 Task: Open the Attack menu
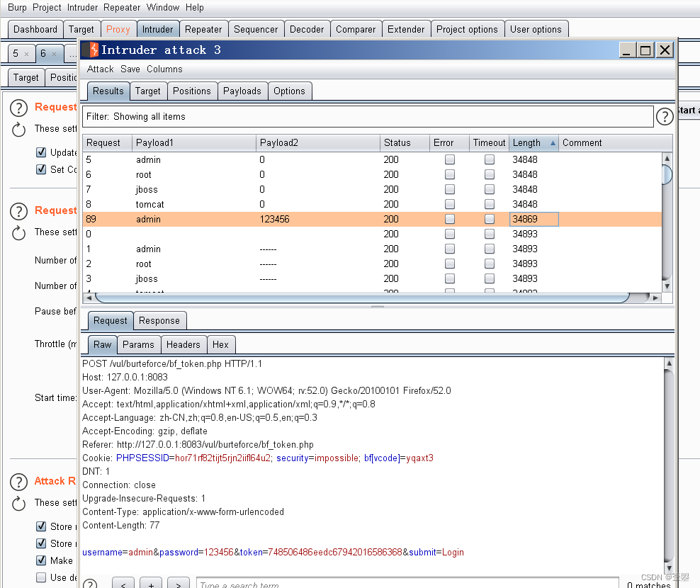pos(100,69)
